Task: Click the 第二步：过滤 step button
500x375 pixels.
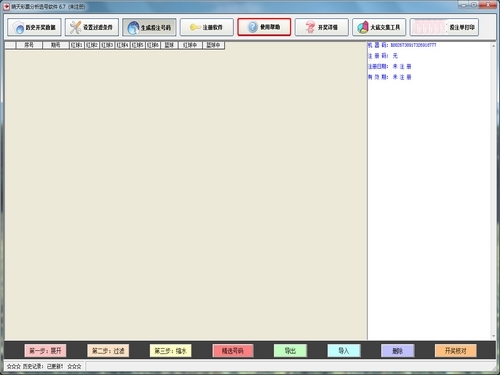Action: [x=108, y=351]
